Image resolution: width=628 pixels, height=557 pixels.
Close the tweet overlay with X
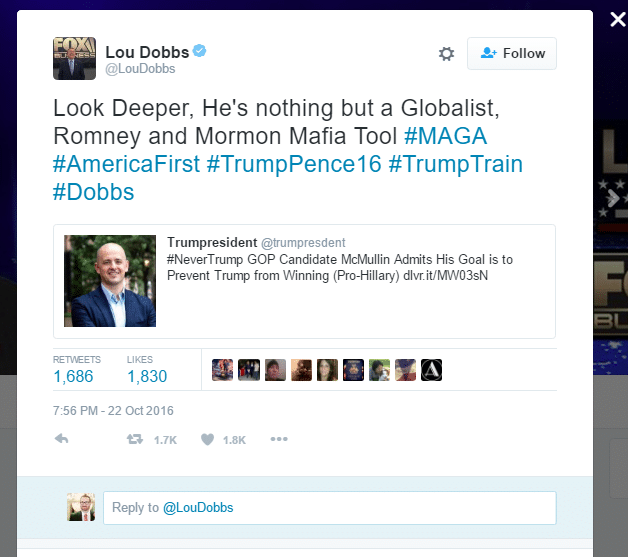(x=618, y=19)
